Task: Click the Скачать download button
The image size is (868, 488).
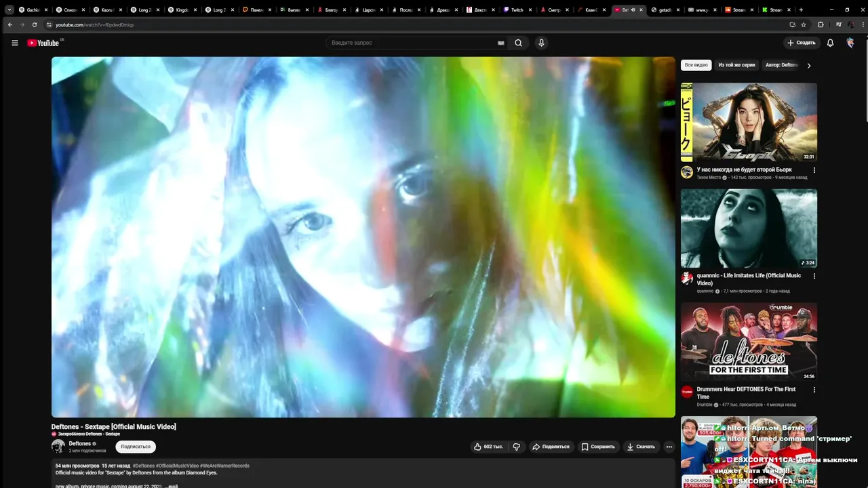Action: click(x=641, y=447)
